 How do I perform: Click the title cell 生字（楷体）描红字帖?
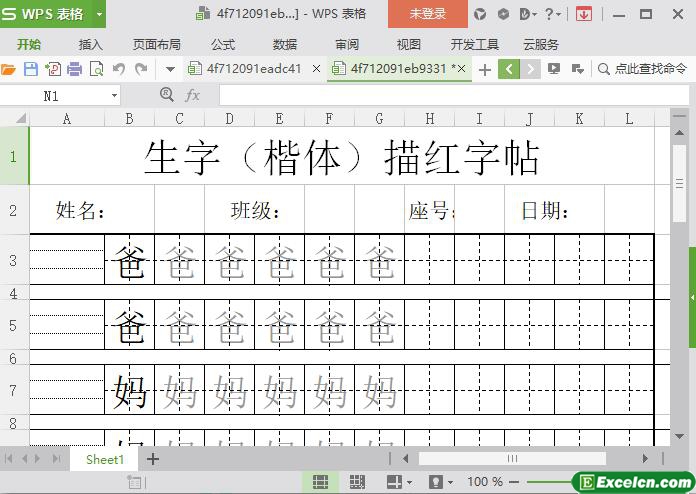[342, 156]
